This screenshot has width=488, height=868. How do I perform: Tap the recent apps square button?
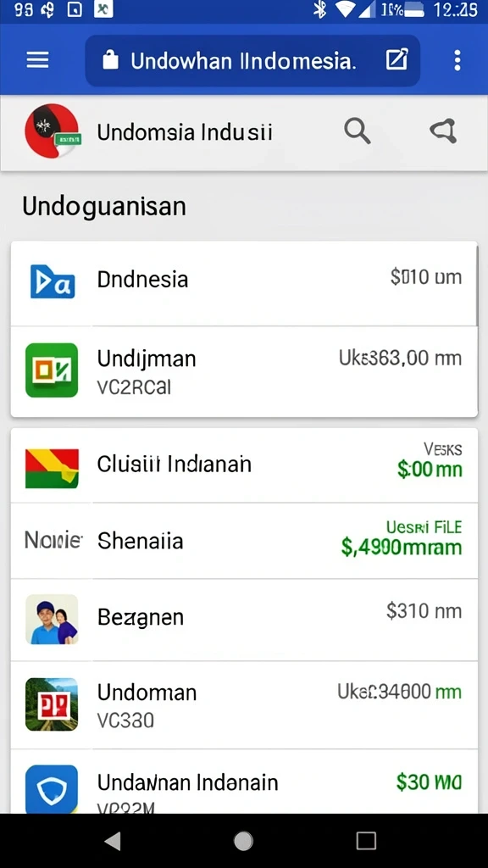(366, 841)
